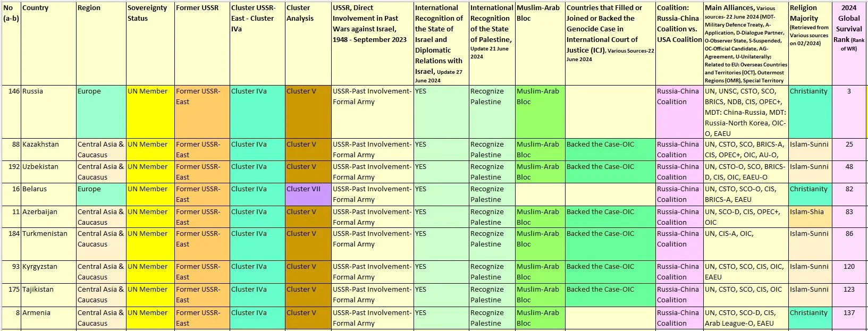The image size is (868, 331).
Task: Select number cell 88 beside Kazakhstan
Action: (11, 149)
